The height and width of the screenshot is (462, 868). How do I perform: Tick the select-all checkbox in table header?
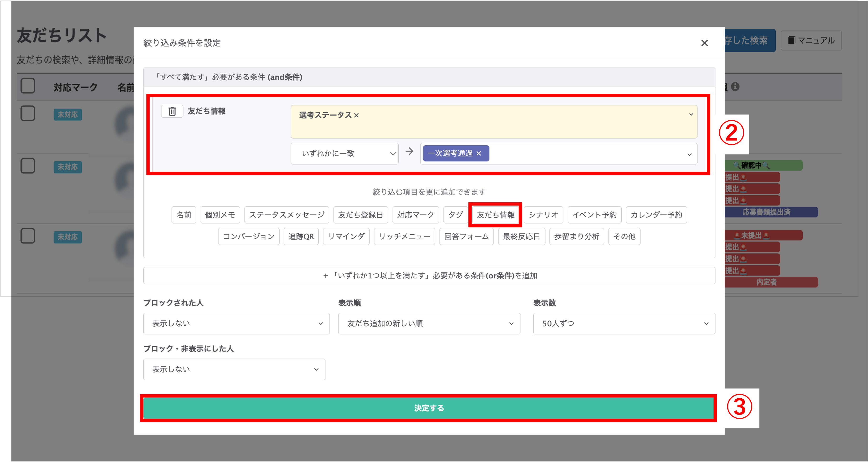point(28,86)
